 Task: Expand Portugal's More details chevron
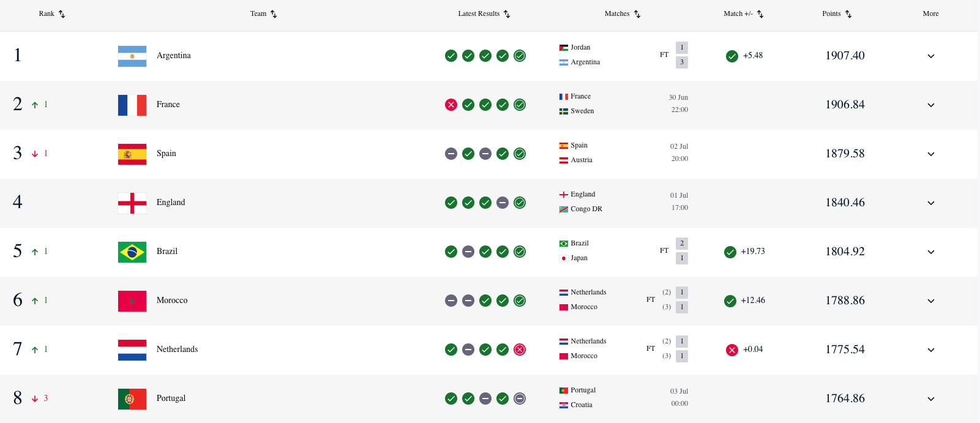(x=931, y=399)
